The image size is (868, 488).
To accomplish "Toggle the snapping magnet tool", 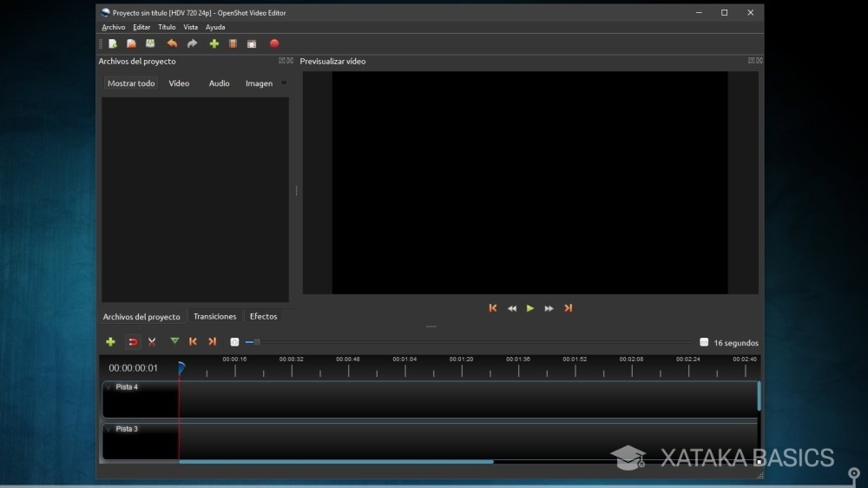I will coord(133,342).
